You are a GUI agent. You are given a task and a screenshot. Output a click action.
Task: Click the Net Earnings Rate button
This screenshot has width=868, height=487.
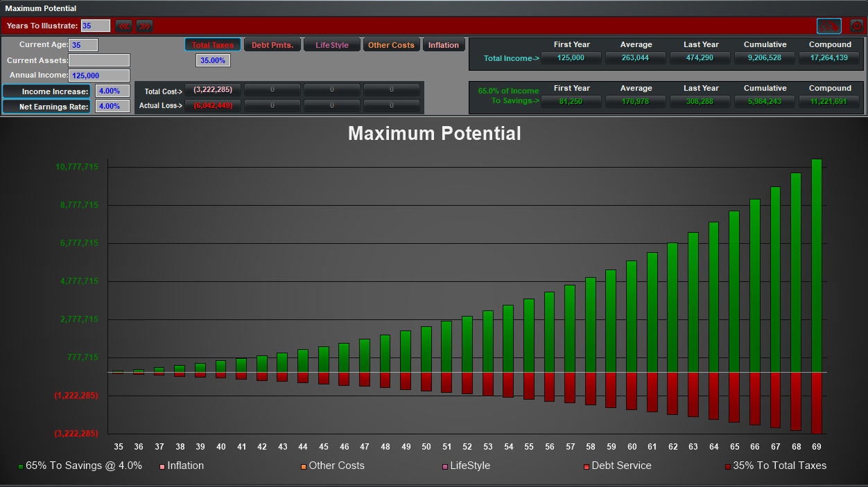(x=46, y=106)
